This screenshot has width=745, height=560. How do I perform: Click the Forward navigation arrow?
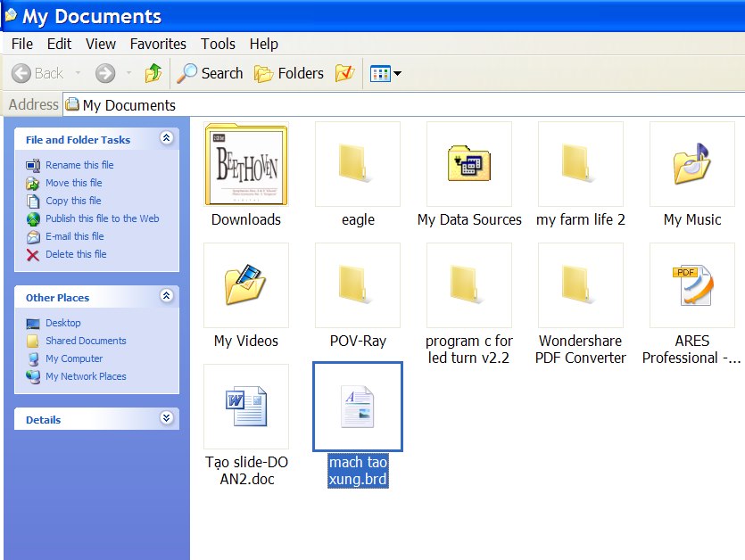coord(105,74)
